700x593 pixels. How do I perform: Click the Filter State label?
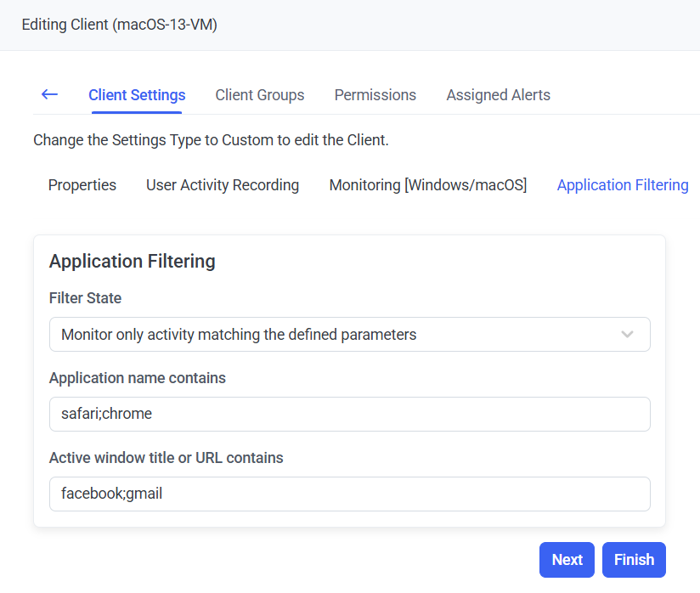click(85, 298)
